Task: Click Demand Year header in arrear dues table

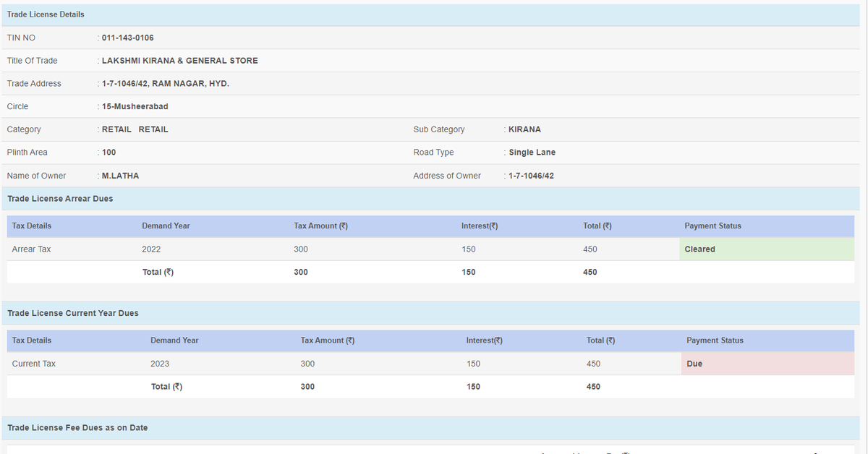Action: click(166, 226)
